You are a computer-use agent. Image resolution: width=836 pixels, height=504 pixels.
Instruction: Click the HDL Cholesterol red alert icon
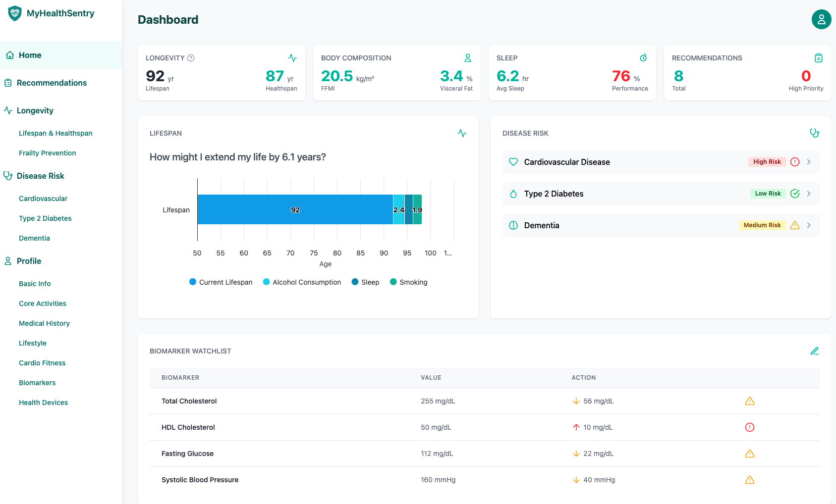pyautogui.click(x=749, y=427)
